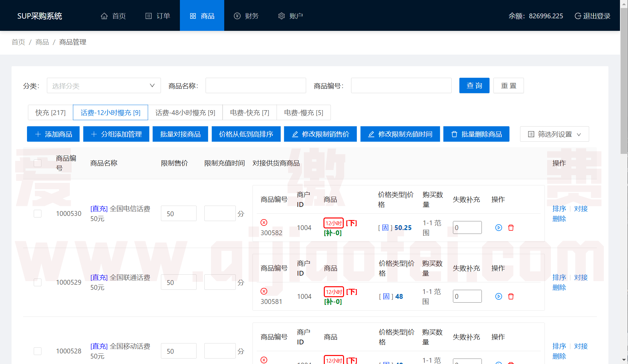Click the play icon for product 300582
Image resolution: width=628 pixels, height=364 pixels.
[499, 227]
